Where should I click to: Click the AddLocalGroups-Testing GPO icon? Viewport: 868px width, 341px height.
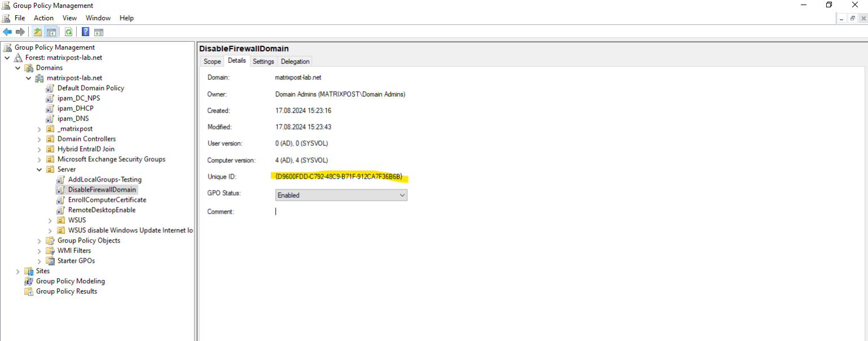coord(61,180)
